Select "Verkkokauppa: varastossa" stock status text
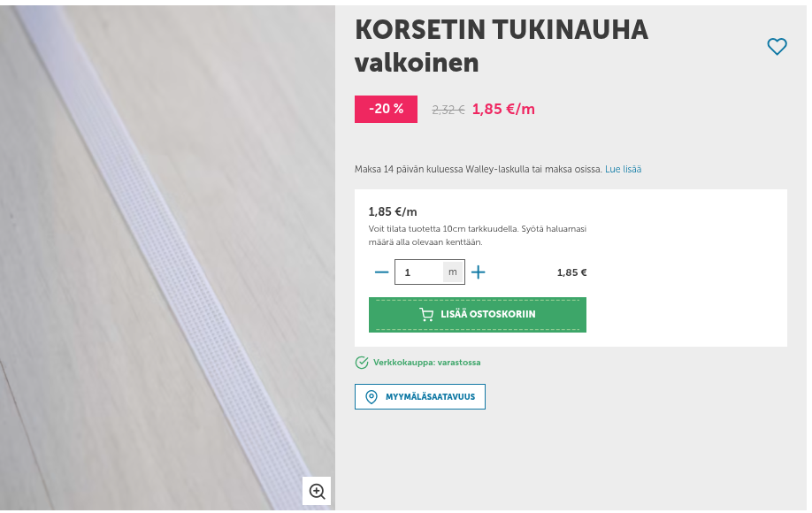Image resolution: width=812 pixels, height=513 pixels. pyautogui.click(x=426, y=363)
